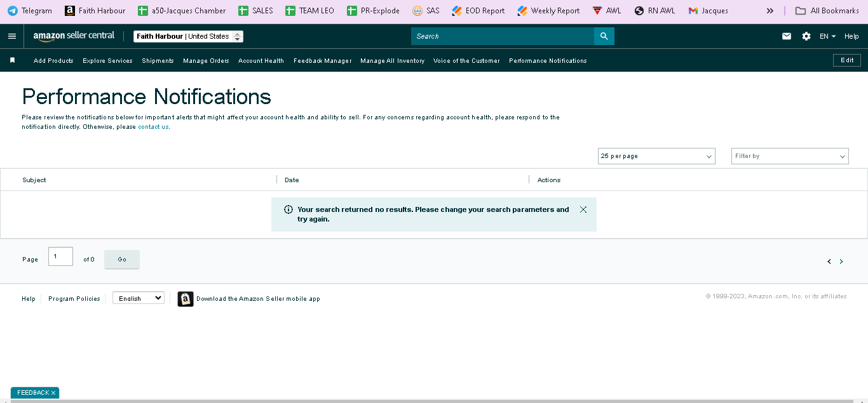The height and width of the screenshot is (403, 868).
Task: Open Manage Orders
Action: click(x=206, y=61)
